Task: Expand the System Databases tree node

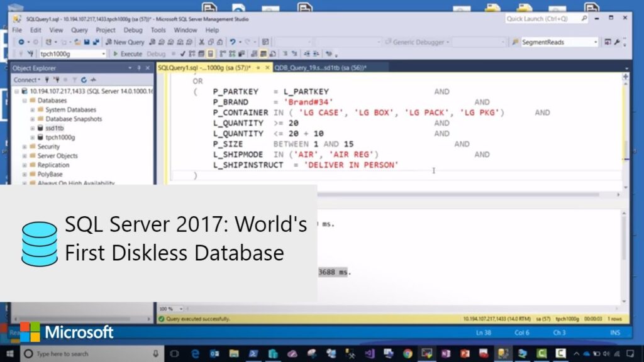Action: click(x=32, y=110)
